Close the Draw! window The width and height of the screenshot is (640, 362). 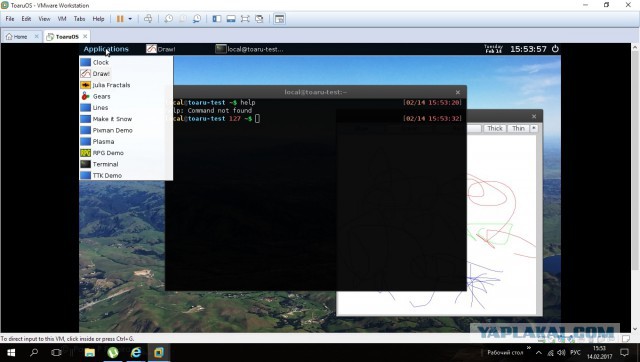coord(534,116)
